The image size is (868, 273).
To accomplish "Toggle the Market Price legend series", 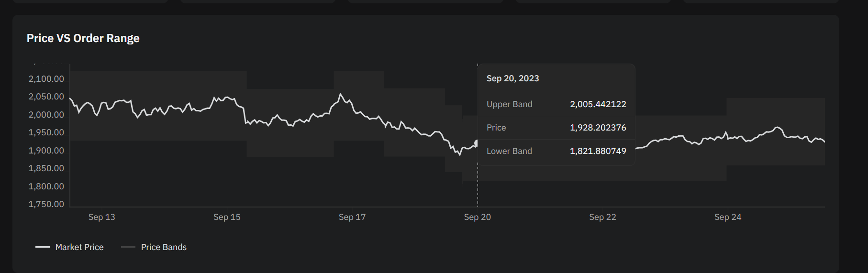I will [69, 247].
